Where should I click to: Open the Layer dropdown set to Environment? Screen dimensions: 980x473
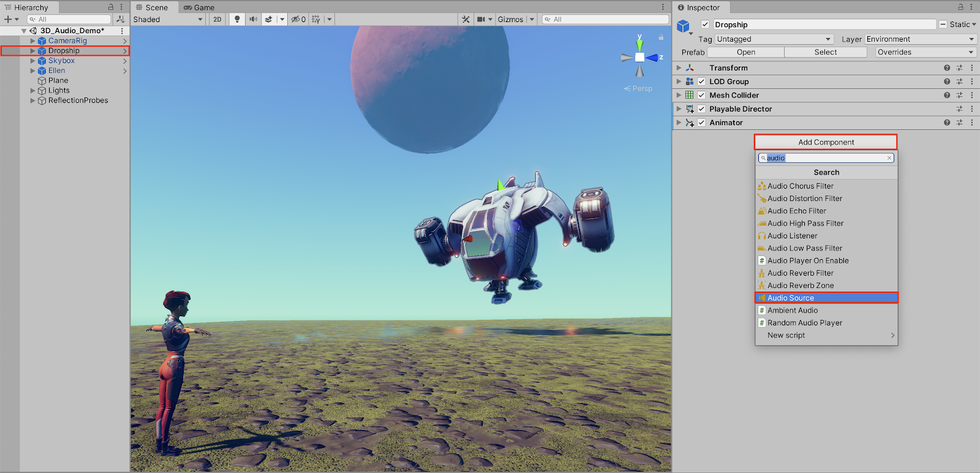click(x=919, y=39)
